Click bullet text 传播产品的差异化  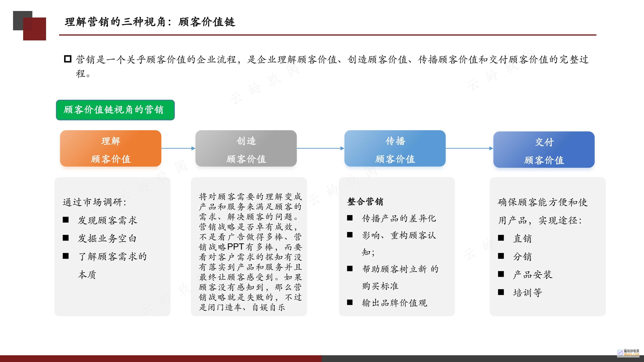tap(399, 218)
